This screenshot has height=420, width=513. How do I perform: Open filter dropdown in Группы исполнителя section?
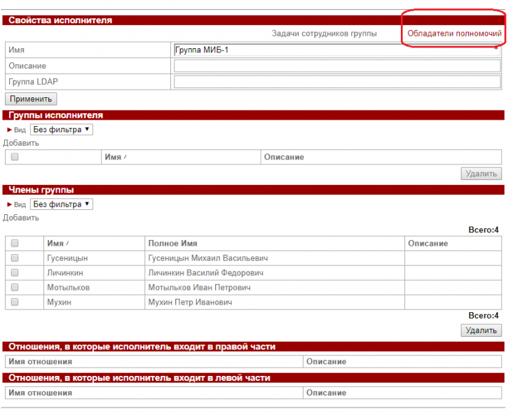pos(62,129)
